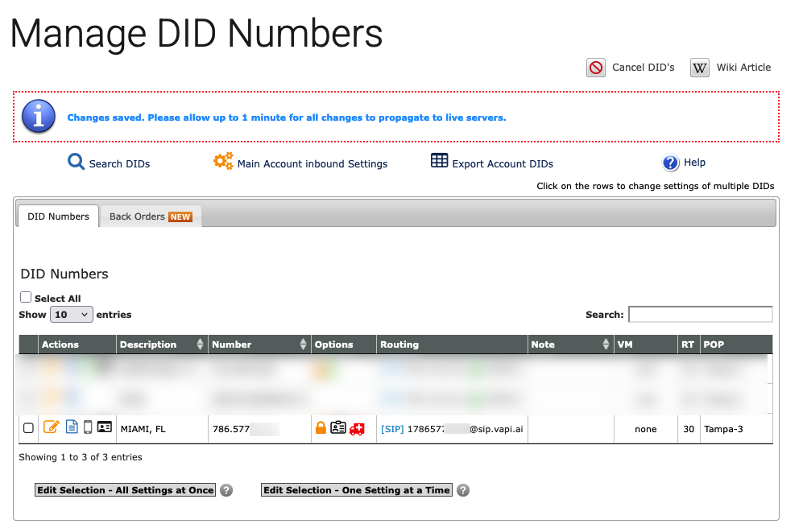Click the Cancel DID's link text
Image resolution: width=807 pixels, height=532 pixels.
(x=643, y=68)
